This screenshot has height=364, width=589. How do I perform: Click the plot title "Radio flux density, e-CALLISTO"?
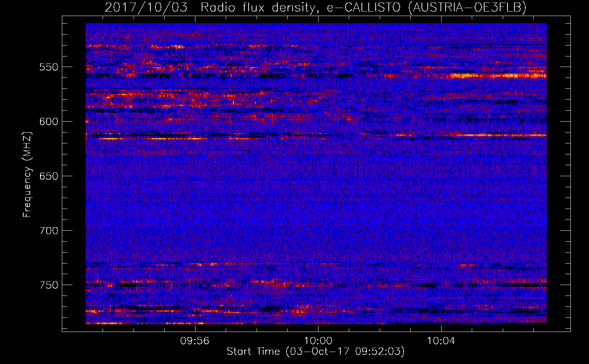tap(300, 7)
